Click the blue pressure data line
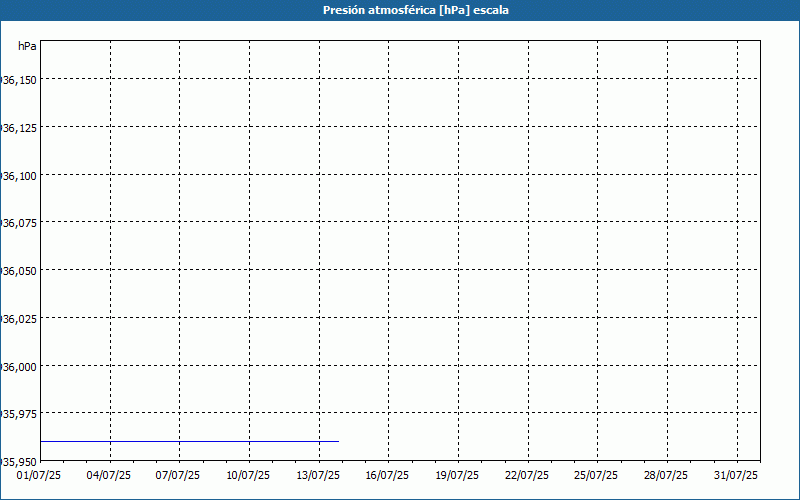The width and height of the screenshot is (800, 500). coord(189,441)
